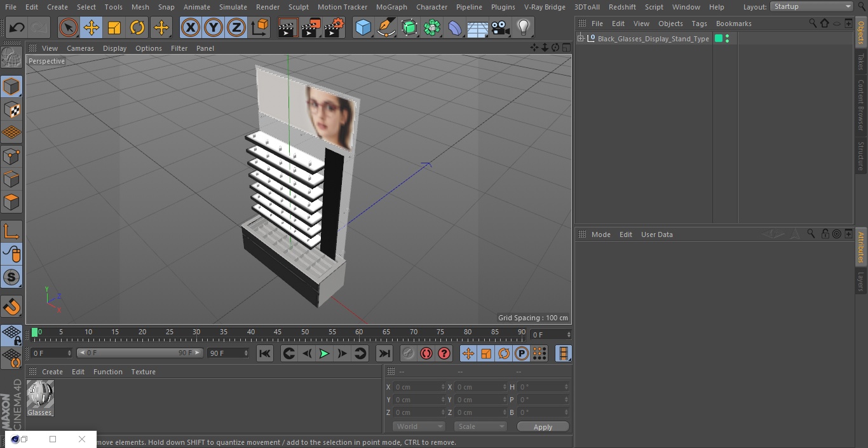
Task: Open viewport Cameras menu
Action: (x=80, y=48)
